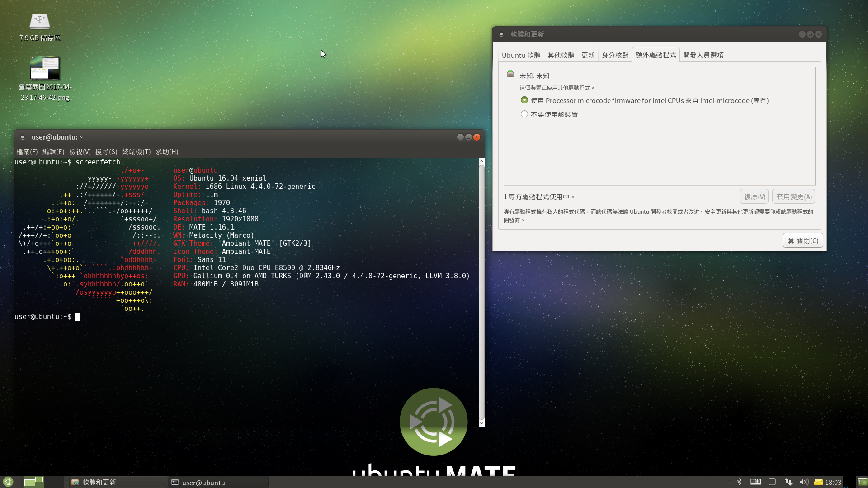Click the terminal scrollbar down arrow
This screenshot has width=868, height=488.
[x=481, y=423]
